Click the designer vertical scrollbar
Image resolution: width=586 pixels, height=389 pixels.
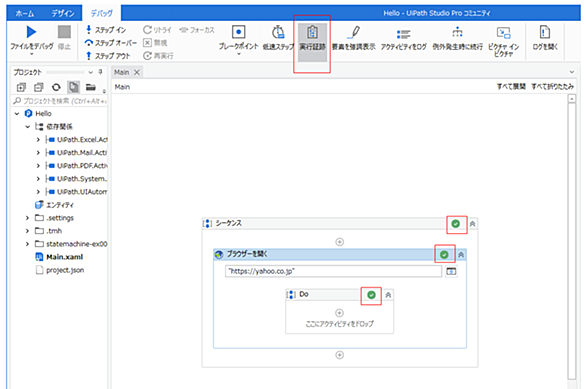[571, 241]
